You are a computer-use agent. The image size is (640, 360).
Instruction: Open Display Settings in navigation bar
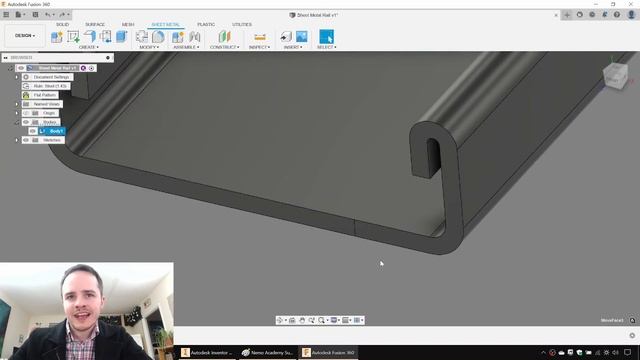tap(334, 320)
